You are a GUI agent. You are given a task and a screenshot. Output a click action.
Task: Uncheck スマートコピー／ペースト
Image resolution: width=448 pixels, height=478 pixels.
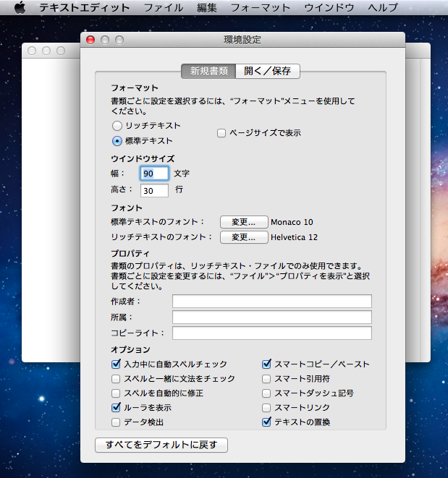click(266, 364)
